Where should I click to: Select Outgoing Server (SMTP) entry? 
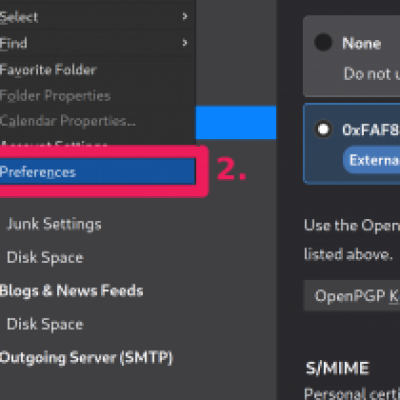[x=86, y=358]
